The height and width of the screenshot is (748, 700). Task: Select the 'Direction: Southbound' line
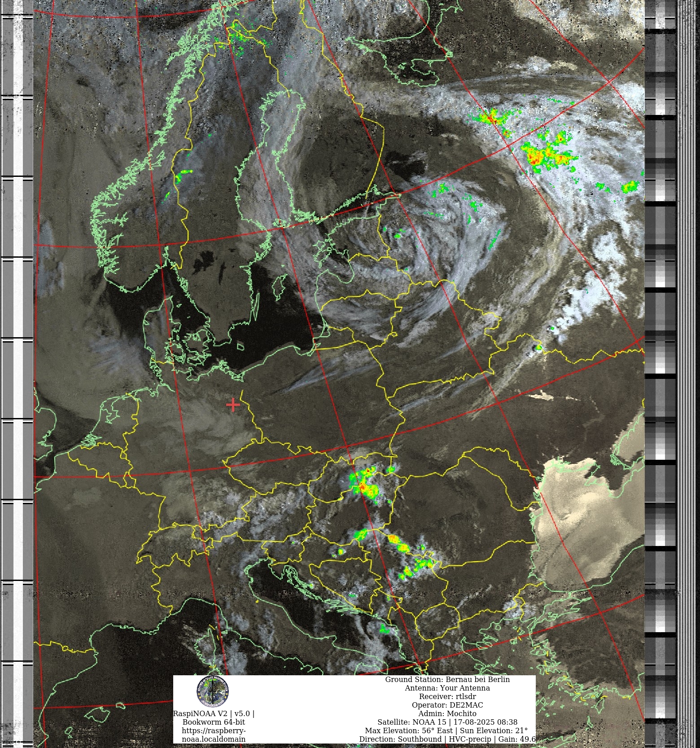[447, 739]
